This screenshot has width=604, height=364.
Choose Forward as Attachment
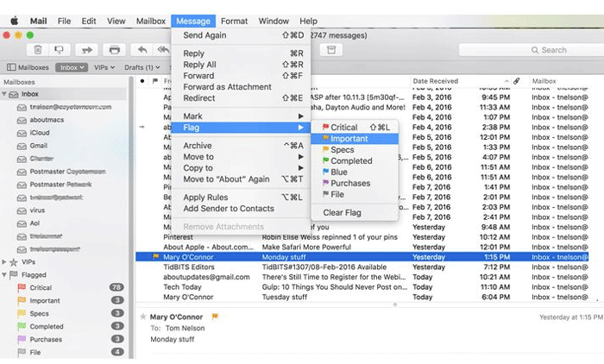point(241,87)
